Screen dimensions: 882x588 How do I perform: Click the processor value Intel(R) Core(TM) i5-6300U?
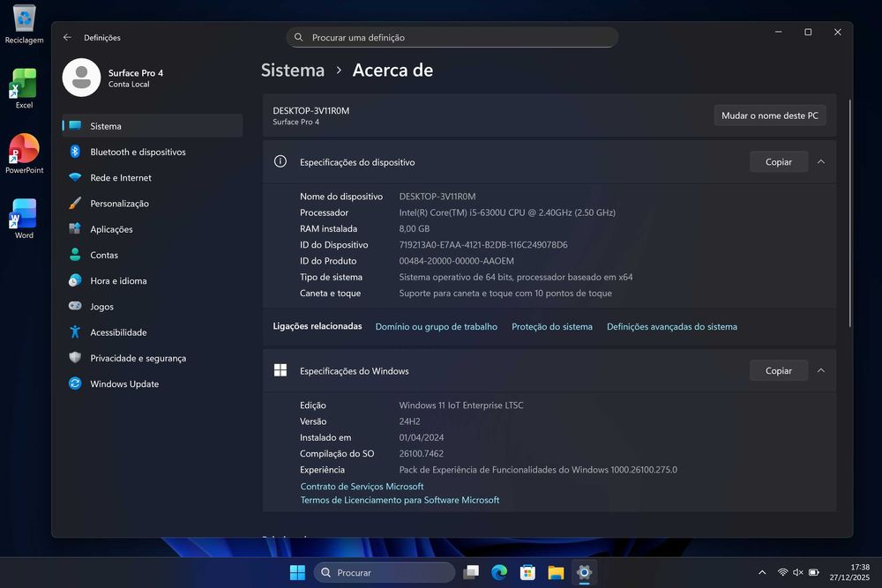[507, 212]
